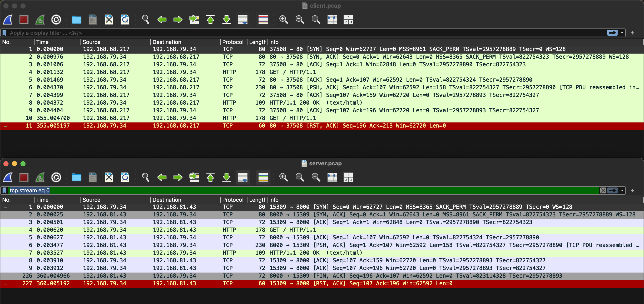Select red RST, ACK packet 227 in server.pcap
The width and height of the screenshot is (644, 304).
[x=175, y=283]
